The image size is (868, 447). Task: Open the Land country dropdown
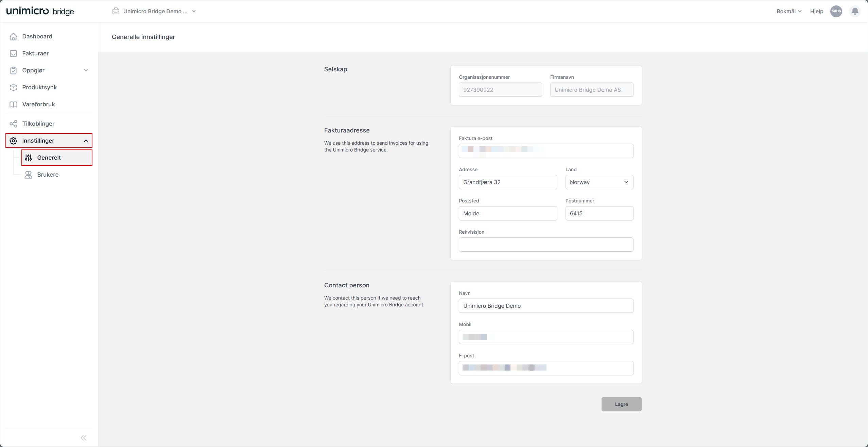coord(599,182)
